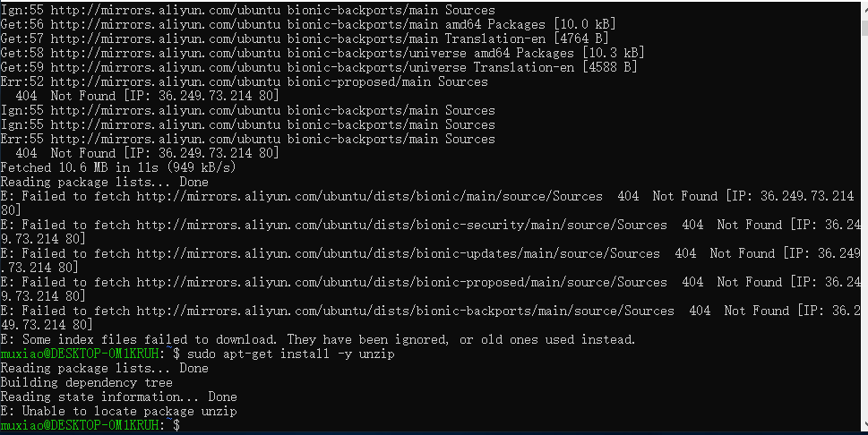Image resolution: width=868 pixels, height=435 pixels.
Task: Click the bionic-security failed fetch URL
Action: pyautogui.click(x=402, y=225)
